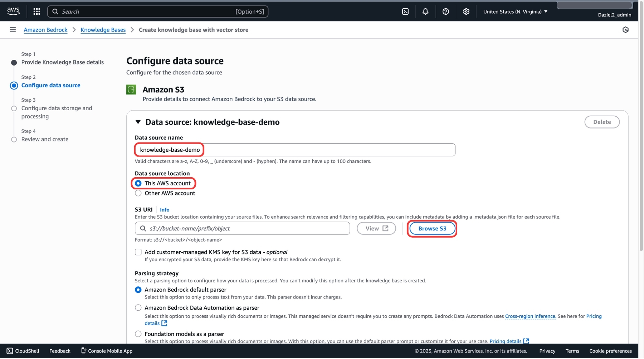
Task: Open the United States (N. Virginia) region dropdown
Action: [x=515, y=11]
